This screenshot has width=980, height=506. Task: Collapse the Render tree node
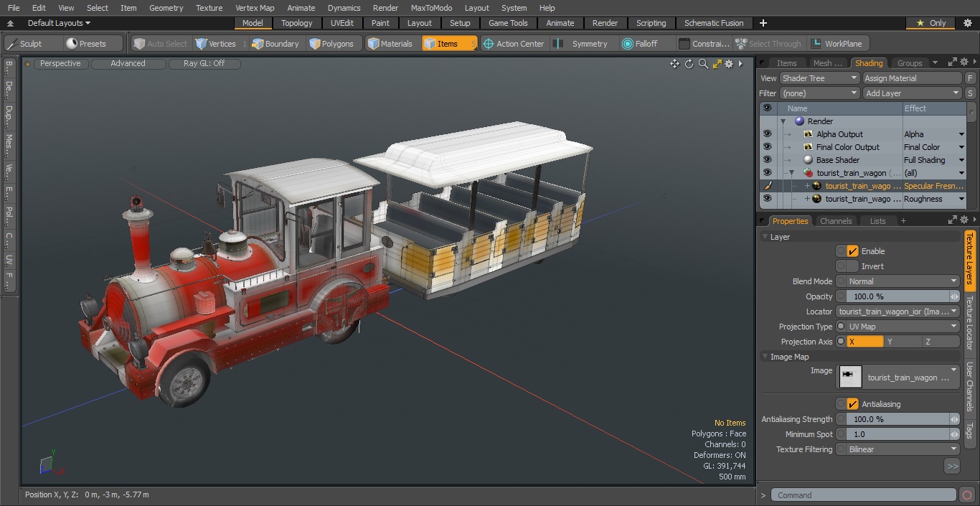pos(783,121)
